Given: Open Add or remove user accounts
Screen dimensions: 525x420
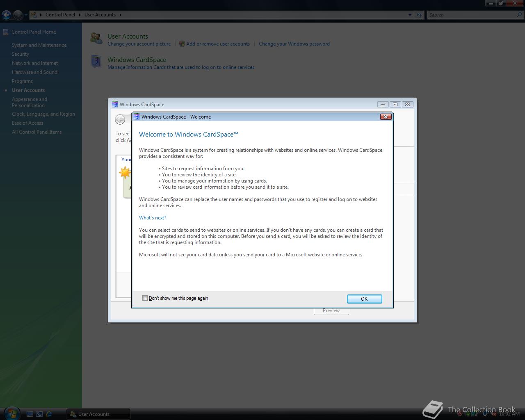Looking at the screenshot, I should pos(218,44).
